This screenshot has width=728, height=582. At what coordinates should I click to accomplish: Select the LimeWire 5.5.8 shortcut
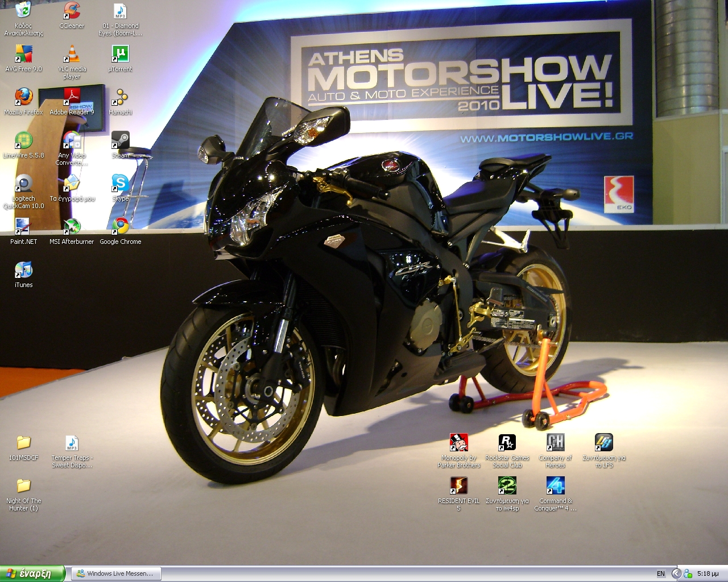tap(23, 145)
